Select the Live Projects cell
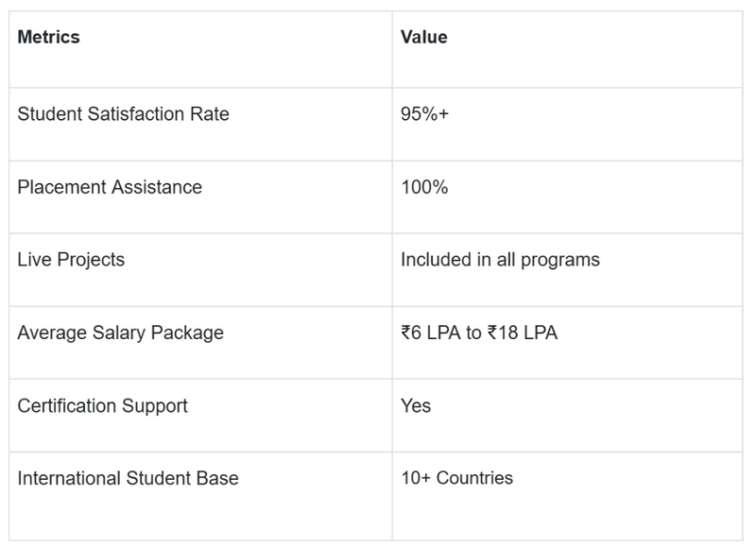Screen dimensions: 756x547 click(71, 259)
